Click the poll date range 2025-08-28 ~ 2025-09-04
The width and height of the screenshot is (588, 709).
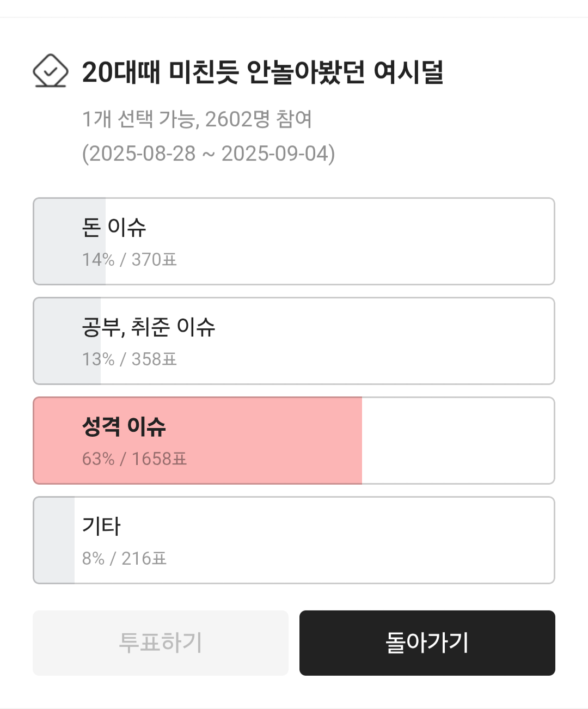(209, 154)
